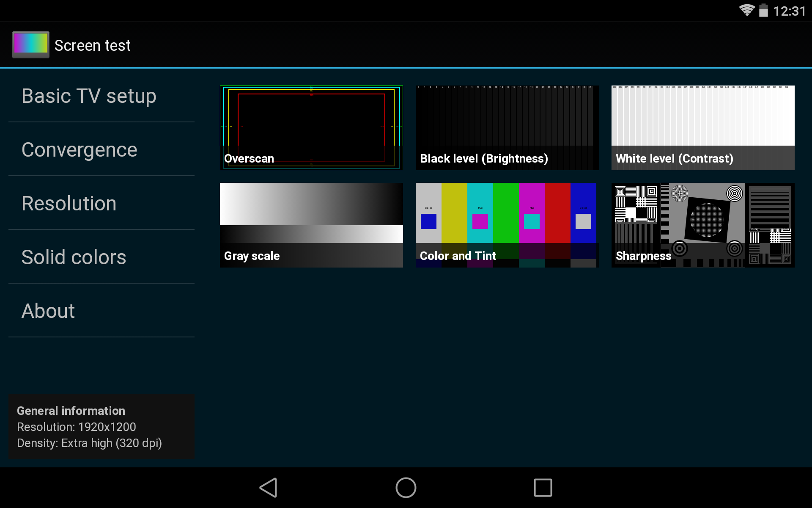This screenshot has width=812, height=508.
Task: Tap the Home circle navigation icon
Action: [x=405, y=488]
